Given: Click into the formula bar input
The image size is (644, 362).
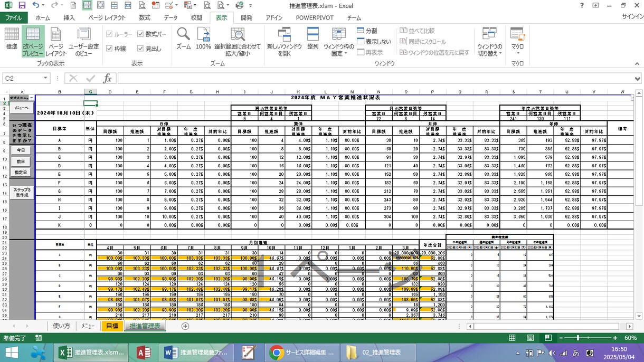Looking at the screenshot, I should pos(375,78).
